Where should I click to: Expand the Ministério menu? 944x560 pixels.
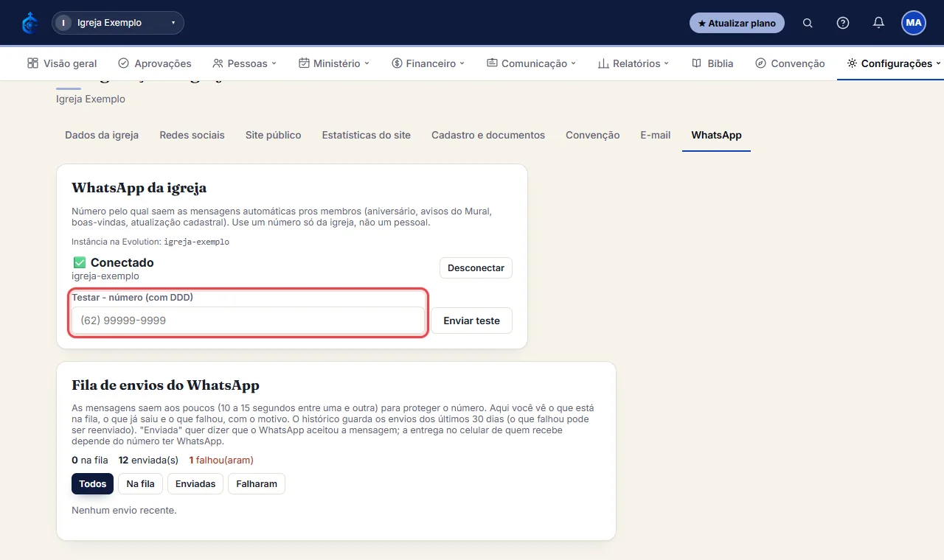[334, 63]
